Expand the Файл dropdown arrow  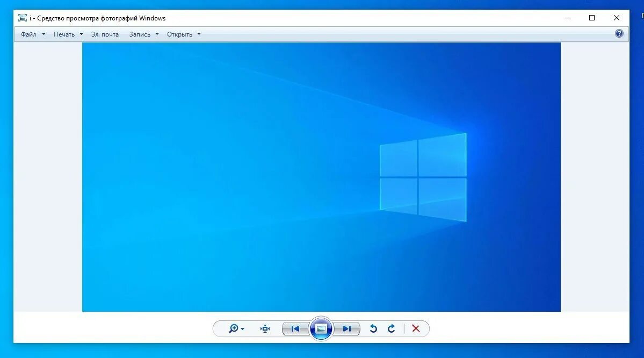tap(44, 34)
